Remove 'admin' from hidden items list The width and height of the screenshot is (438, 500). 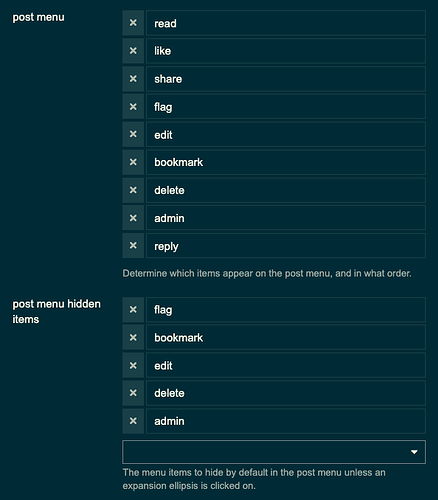(x=133, y=421)
